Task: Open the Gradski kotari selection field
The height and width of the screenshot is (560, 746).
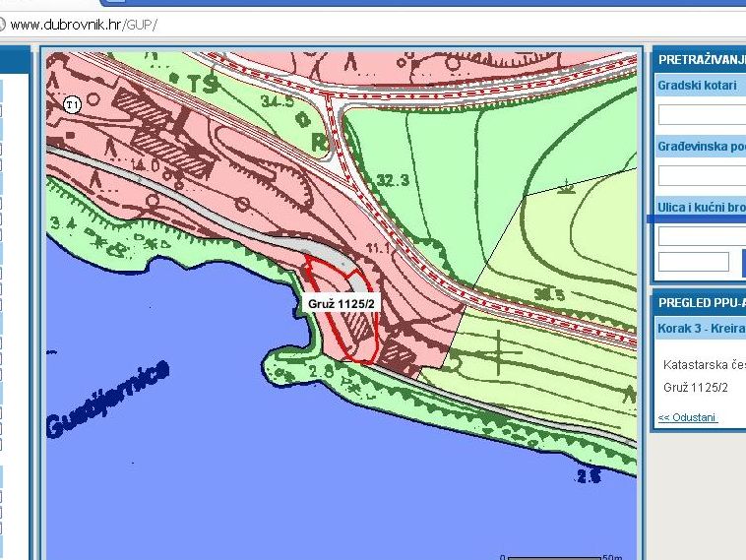Action: pos(702,115)
